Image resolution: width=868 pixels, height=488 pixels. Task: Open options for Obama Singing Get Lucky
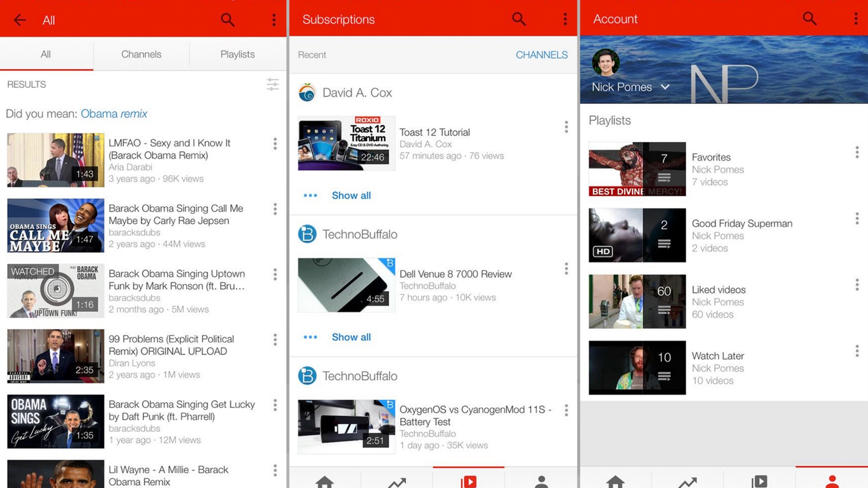click(275, 405)
